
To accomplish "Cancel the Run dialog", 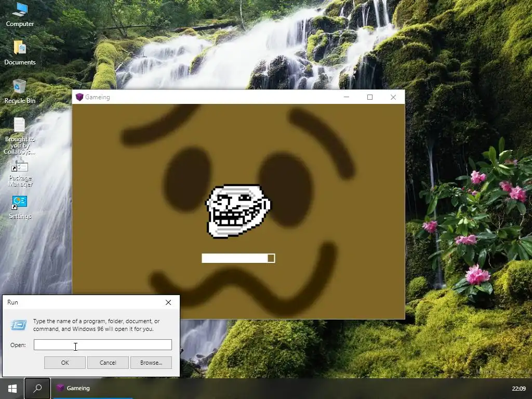I will (x=108, y=362).
